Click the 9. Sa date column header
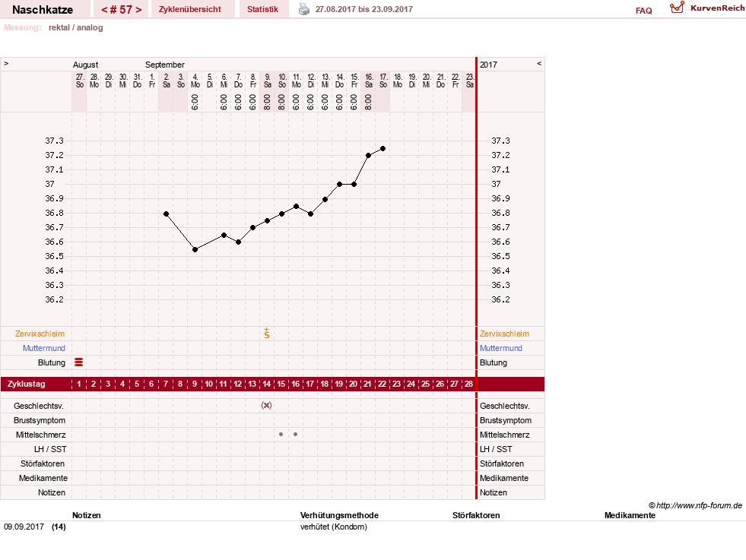The height and width of the screenshot is (560, 746). pyautogui.click(x=268, y=81)
